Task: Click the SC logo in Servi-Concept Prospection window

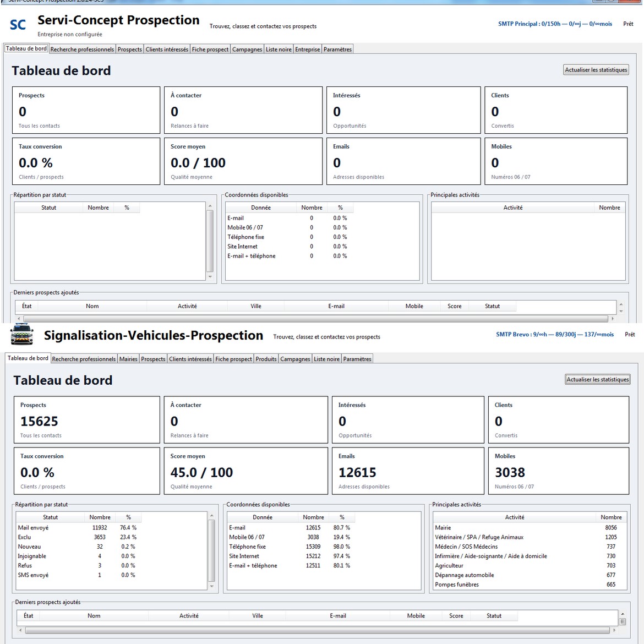Action: 18,25
